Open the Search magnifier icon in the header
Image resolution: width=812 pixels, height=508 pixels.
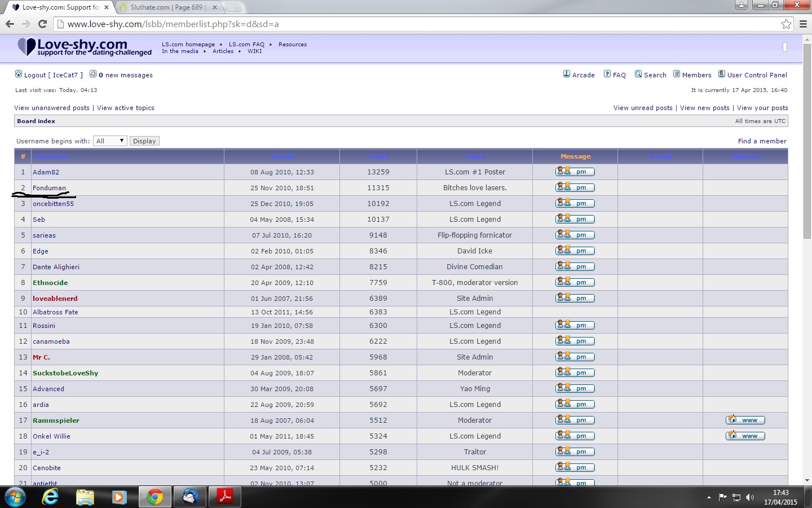point(638,74)
